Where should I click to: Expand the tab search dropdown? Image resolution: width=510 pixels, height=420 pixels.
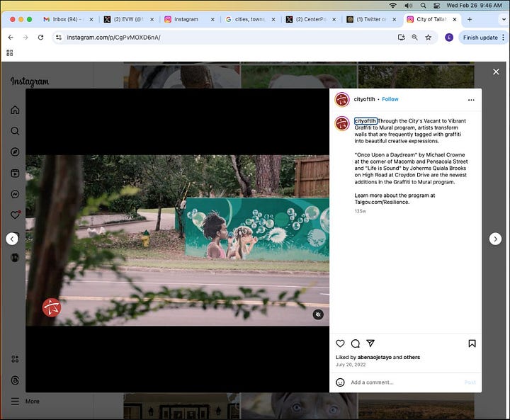click(x=503, y=20)
